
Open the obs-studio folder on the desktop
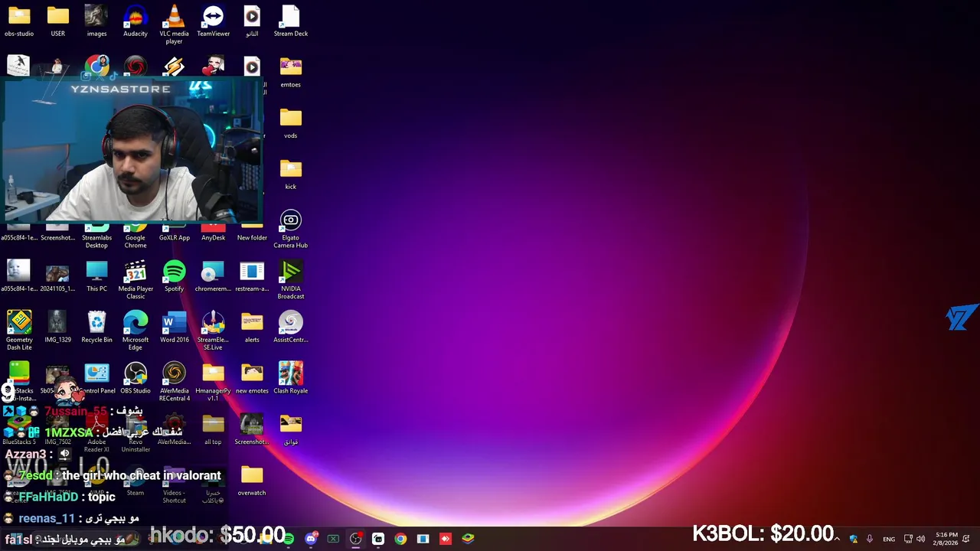pos(19,21)
